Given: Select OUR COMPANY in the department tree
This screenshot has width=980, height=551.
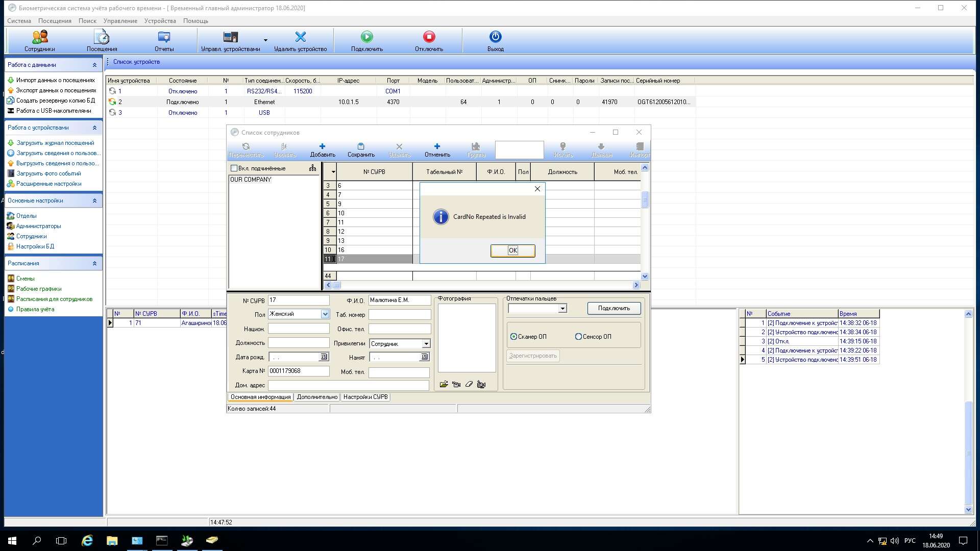Looking at the screenshot, I should point(251,180).
